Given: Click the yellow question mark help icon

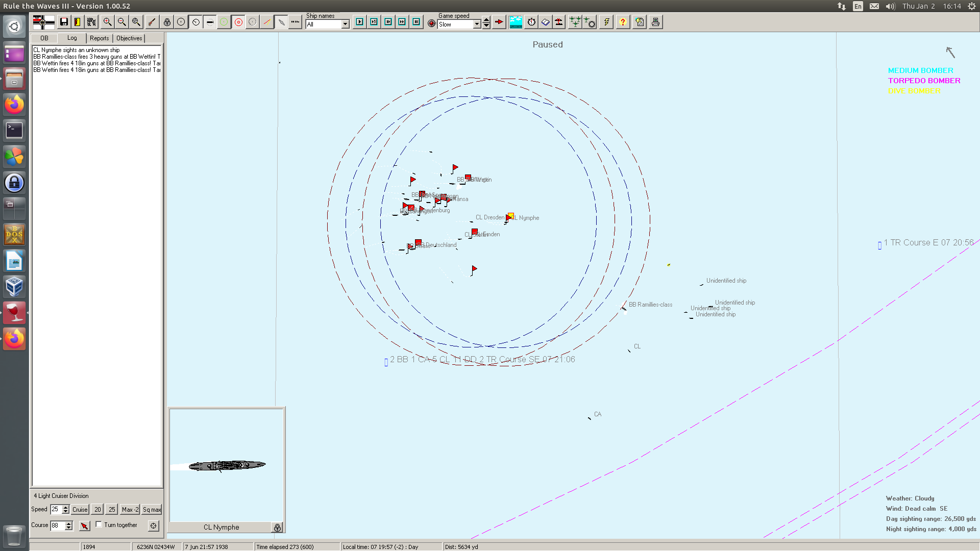Looking at the screenshot, I should pos(623,22).
